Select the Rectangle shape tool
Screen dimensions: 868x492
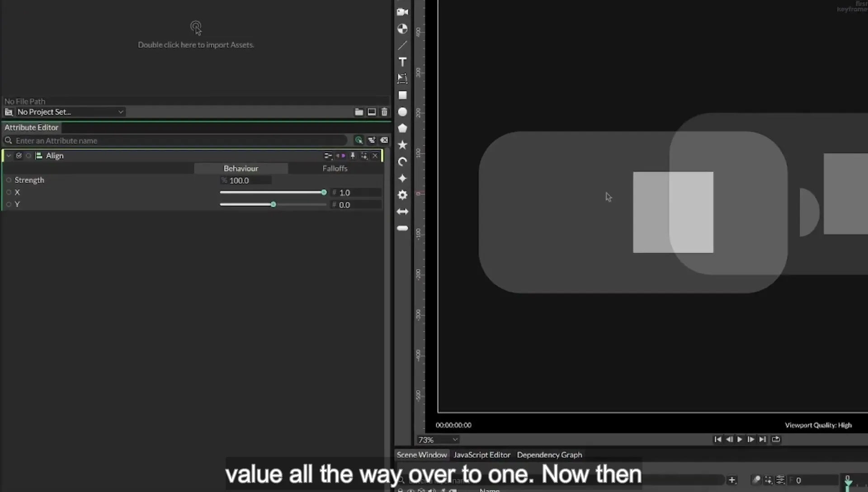click(x=402, y=95)
